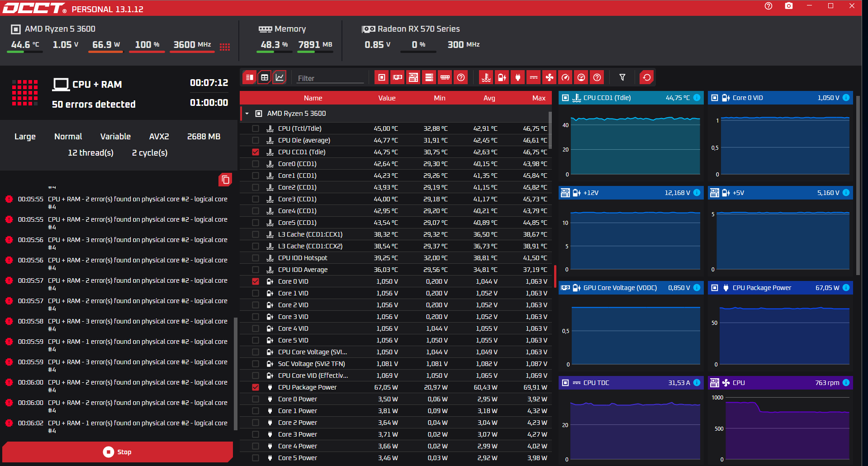Open info for CPU fan rpm graph

click(x=846, y=383)
